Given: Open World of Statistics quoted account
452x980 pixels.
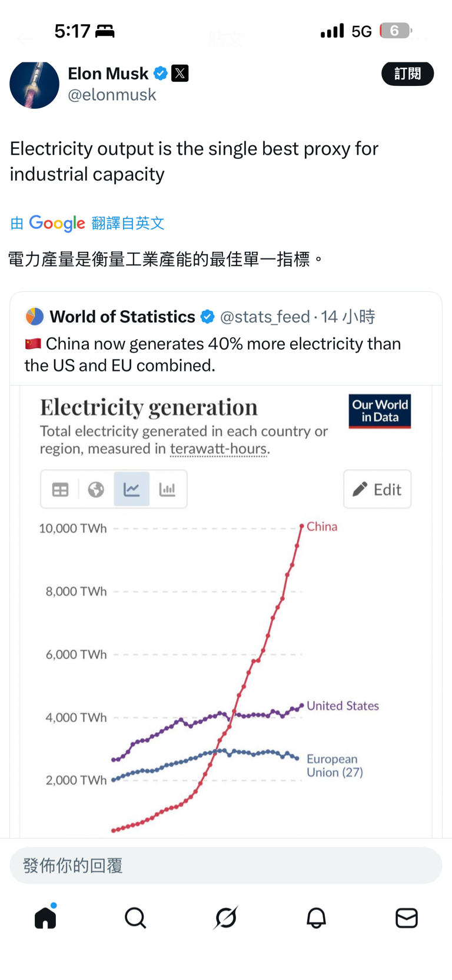Looking at the screenshot, I should 122,317.
